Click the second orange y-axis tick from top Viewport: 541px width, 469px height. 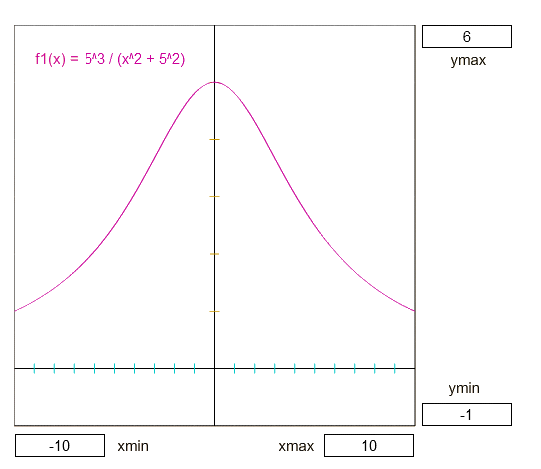pyautogui.click(x=215, y=196)
